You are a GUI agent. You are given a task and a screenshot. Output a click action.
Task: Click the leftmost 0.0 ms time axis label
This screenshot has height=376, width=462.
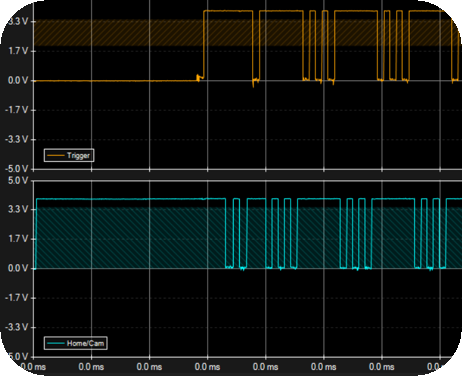point(33,367)
